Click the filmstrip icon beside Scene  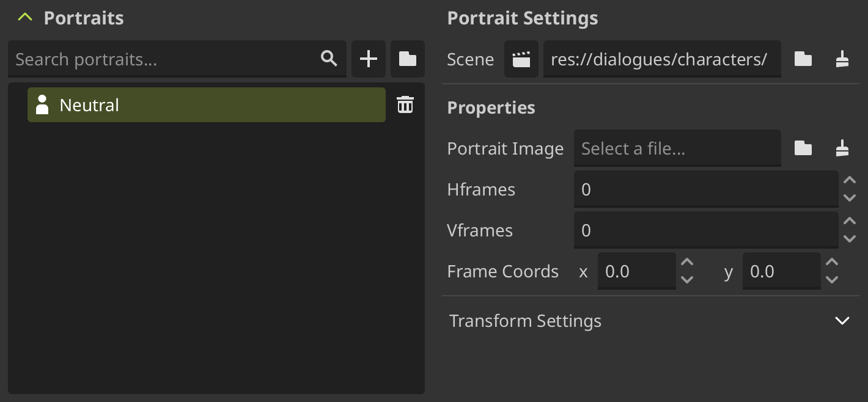pos(521,59)
